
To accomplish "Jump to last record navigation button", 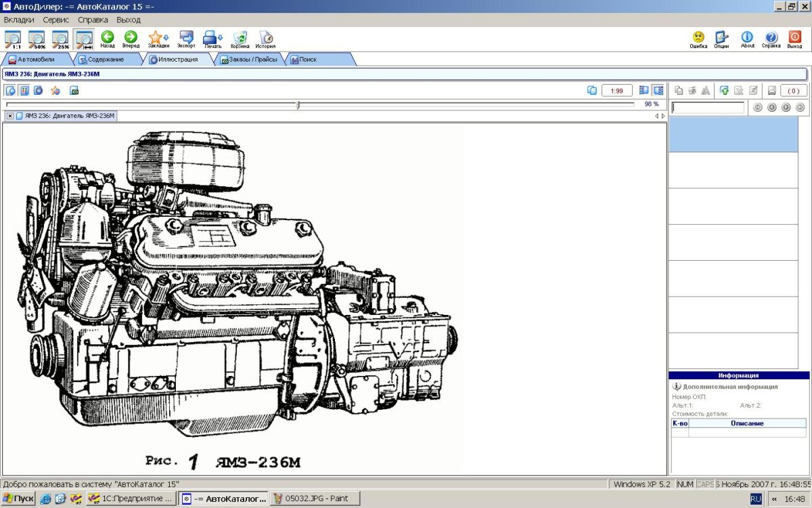I will (800, 107).
